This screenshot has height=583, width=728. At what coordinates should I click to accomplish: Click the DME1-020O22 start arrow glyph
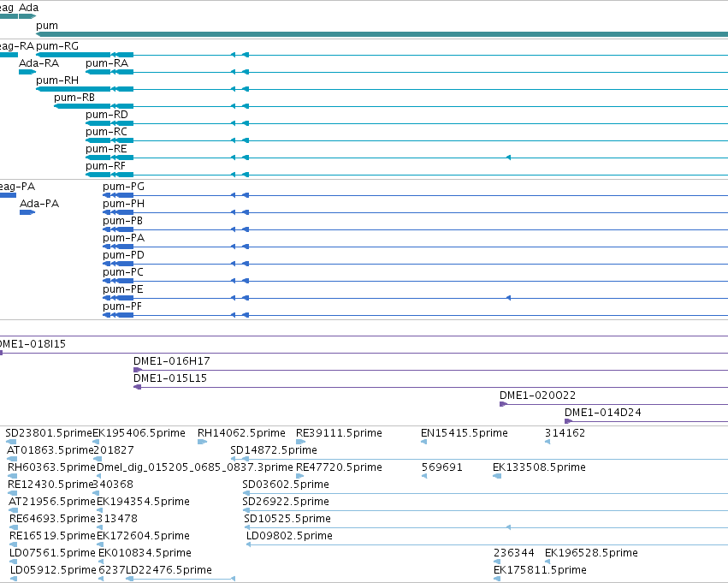pos(503,404)
